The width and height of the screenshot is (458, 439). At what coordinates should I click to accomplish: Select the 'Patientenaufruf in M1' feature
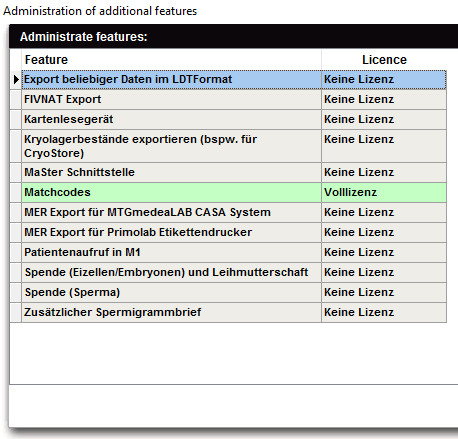coord(171,252)
